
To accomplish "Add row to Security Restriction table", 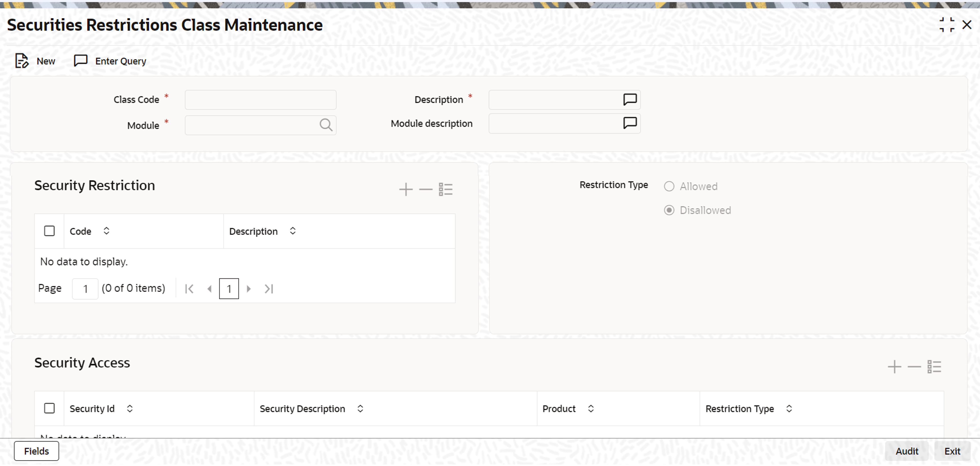I will click(406, 189).
